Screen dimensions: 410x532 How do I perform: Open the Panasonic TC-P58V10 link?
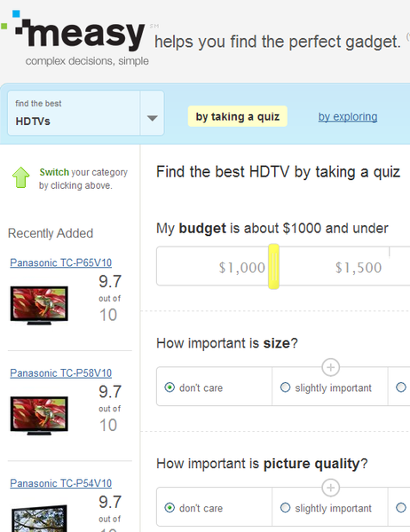[x=61, y=373]
